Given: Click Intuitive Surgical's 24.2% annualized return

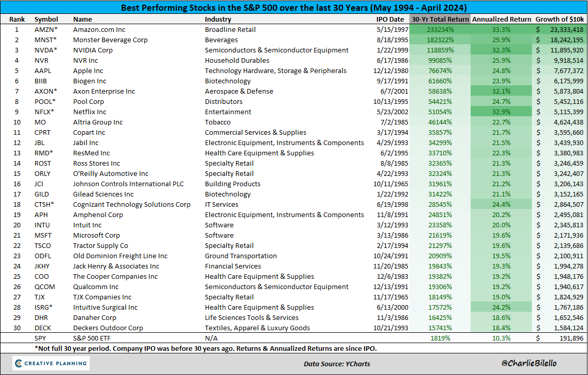Looking at the screenshot, I should (501, 308).
